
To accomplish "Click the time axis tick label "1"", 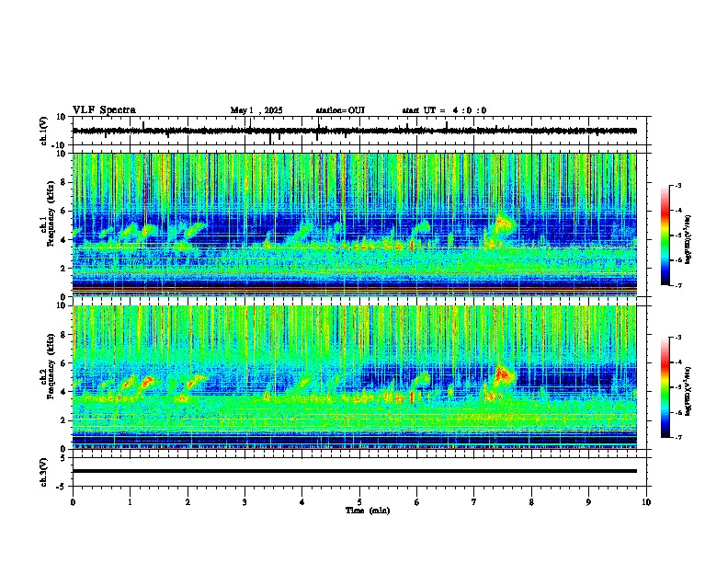I will [x=130, y=502].
